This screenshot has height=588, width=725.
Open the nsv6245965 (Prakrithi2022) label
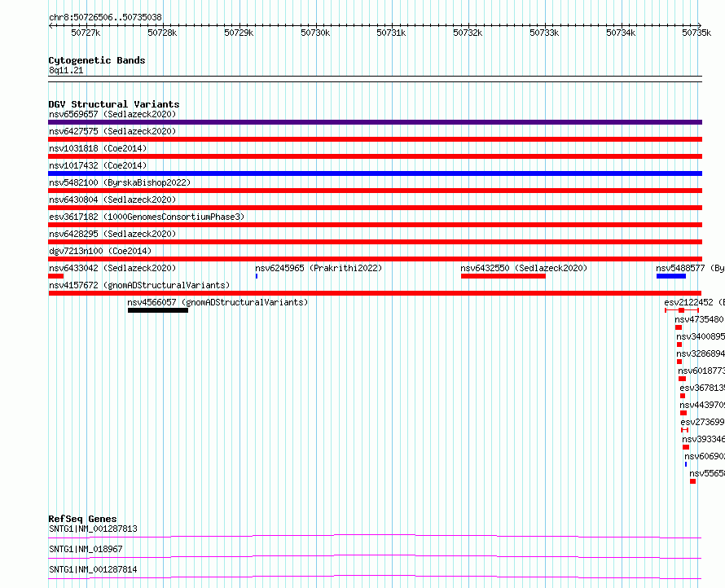pyautogui.click(x=319, y=268)
